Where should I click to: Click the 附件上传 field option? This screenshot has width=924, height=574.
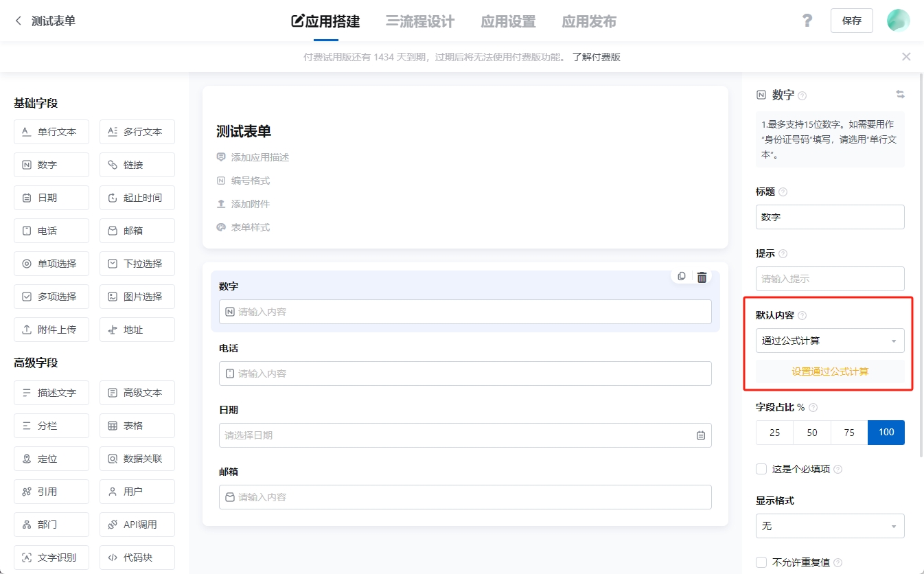[51, 329]
